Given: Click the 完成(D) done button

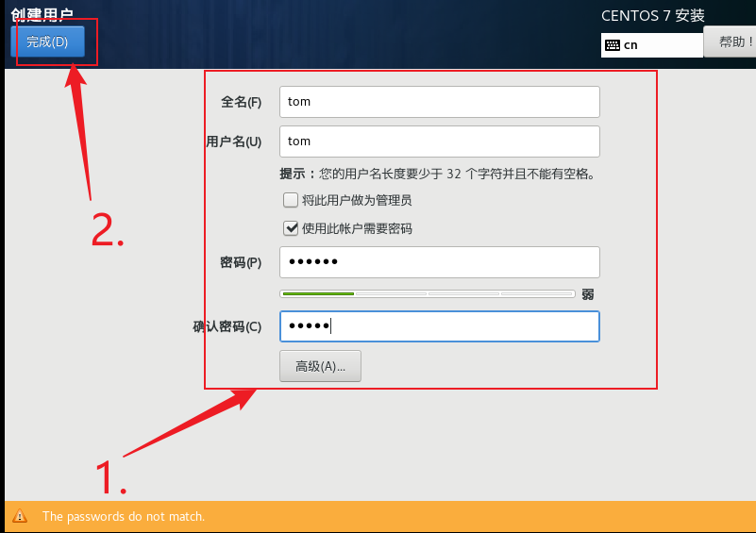Looking at the screenshot, I should (x=47, y=42).
